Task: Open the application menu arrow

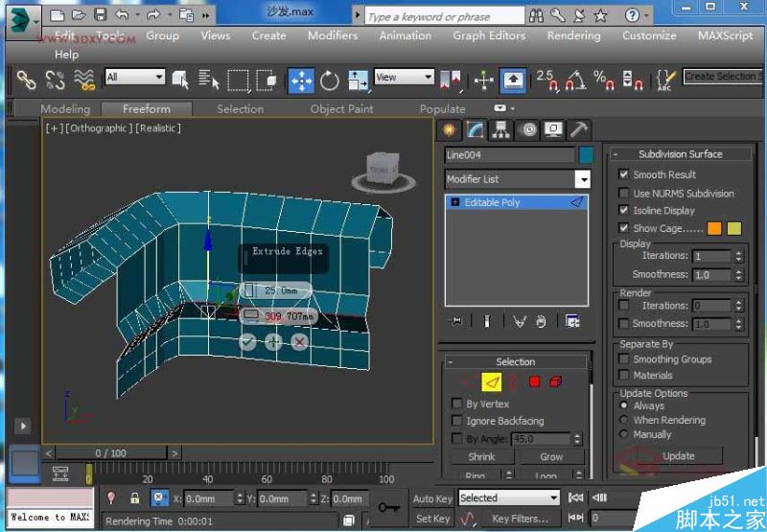Action: (x=35, y=21)
